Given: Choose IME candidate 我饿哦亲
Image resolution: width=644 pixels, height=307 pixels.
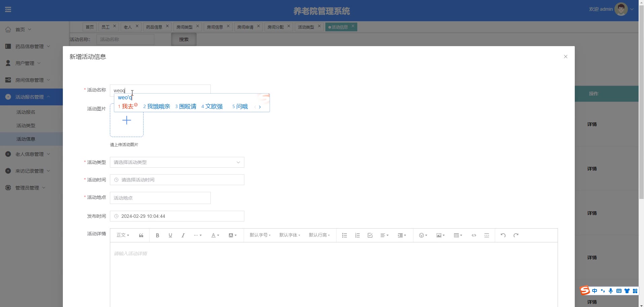Looking at the screenshot, I should click(x=157, y=106).
